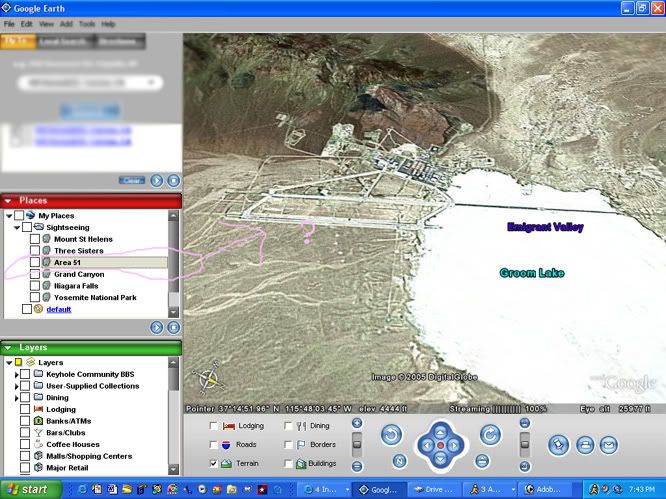Click the Clear button under search results
This screenshot has height=499, width=666.
(132, 180)
